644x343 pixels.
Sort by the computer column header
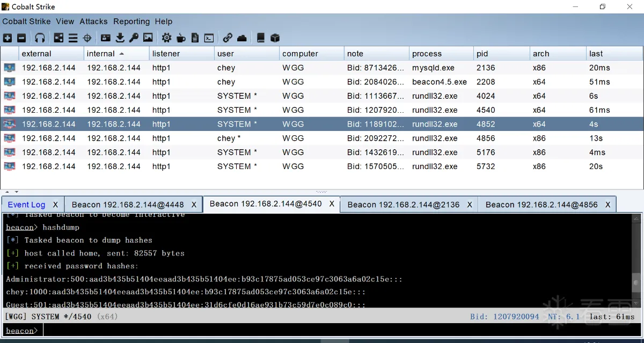click(312, 54)
